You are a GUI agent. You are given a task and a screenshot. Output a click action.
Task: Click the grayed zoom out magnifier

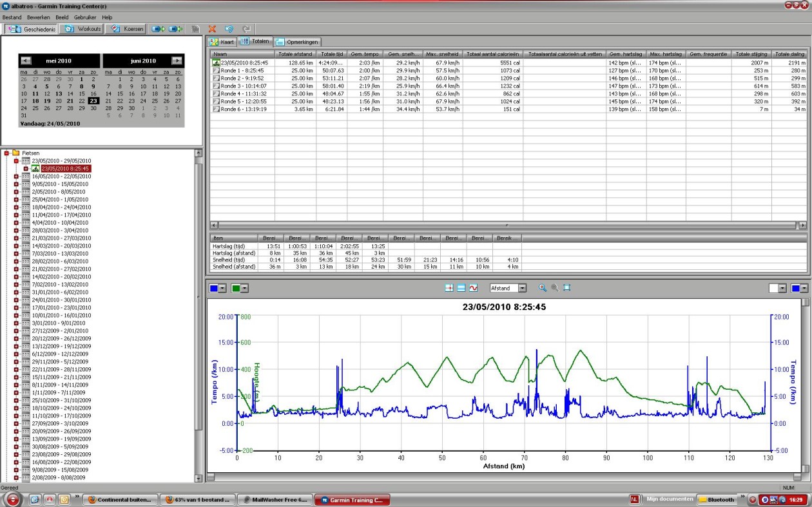click(x=554, y=288)
